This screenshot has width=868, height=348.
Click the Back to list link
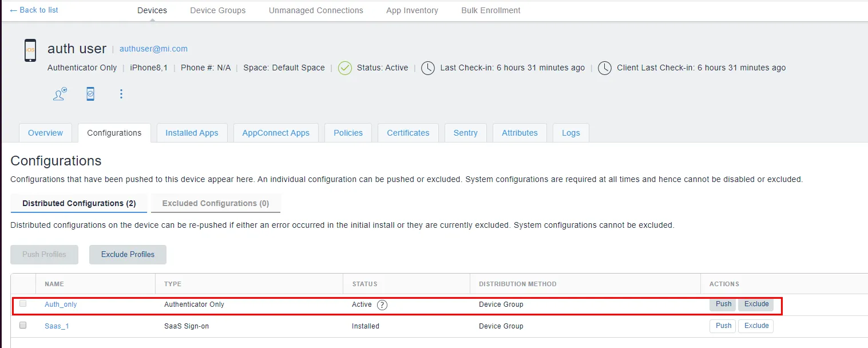[34, 10]
